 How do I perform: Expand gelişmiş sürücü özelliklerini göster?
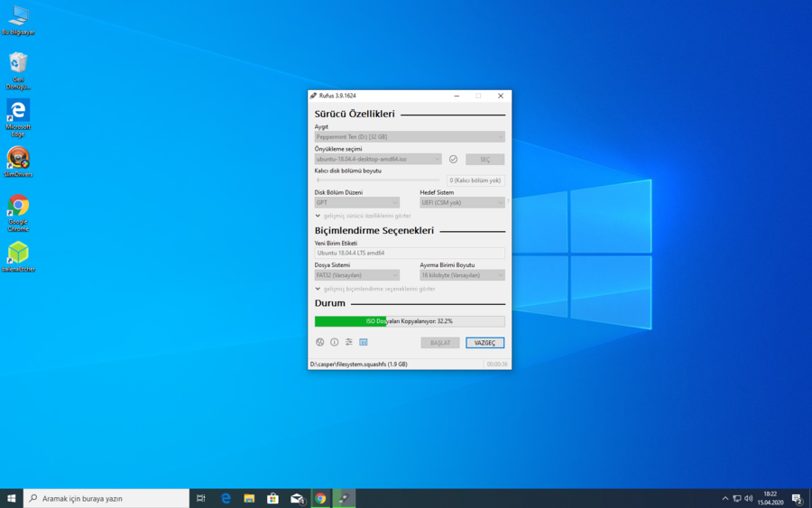[365, 216]
